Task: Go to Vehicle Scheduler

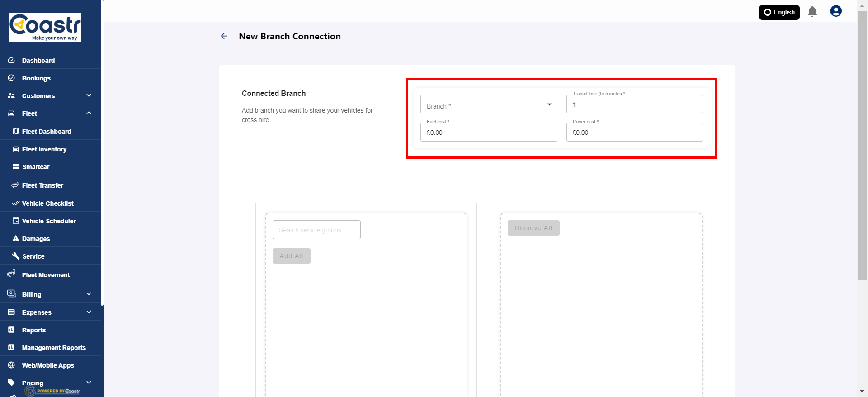Action: (49, 221)
